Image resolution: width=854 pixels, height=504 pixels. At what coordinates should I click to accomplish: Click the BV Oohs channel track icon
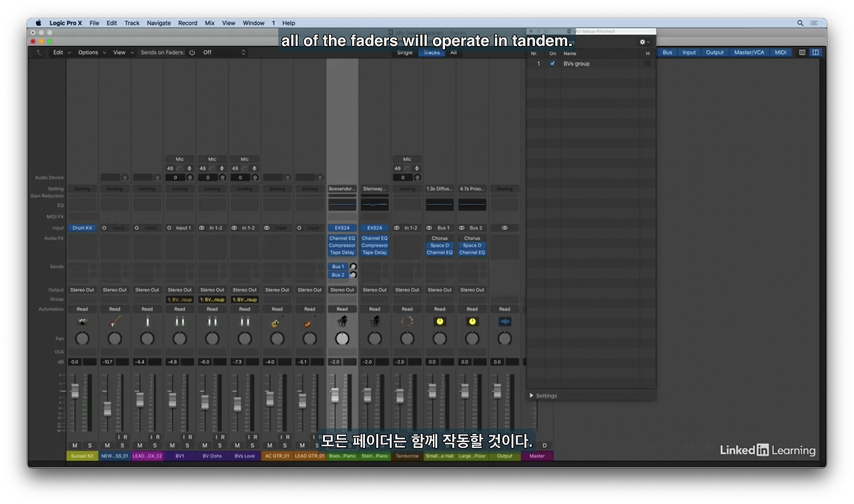[212, 322]
